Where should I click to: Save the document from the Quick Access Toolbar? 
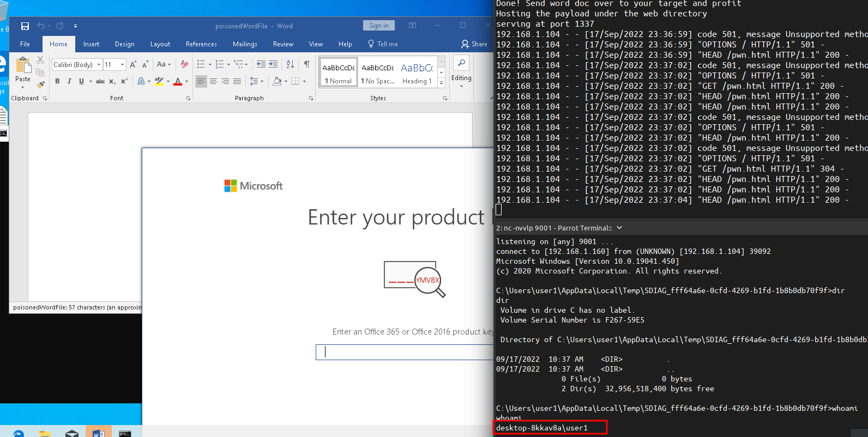(x=25, y=26)
